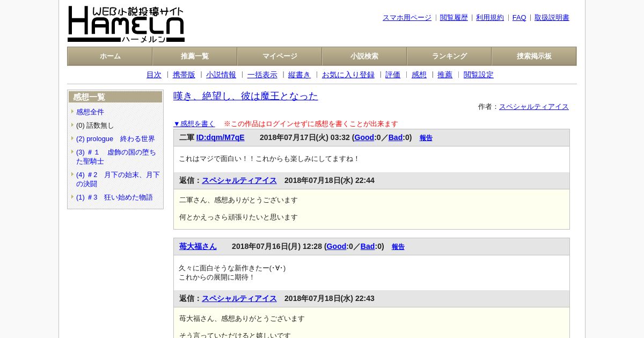Report 苺大福さん's comment via 報告

[x=398, y=247]
